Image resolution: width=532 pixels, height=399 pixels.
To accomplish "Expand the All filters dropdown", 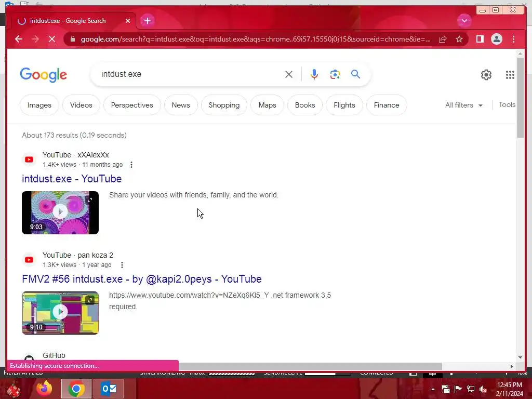I will click(464, 105).
